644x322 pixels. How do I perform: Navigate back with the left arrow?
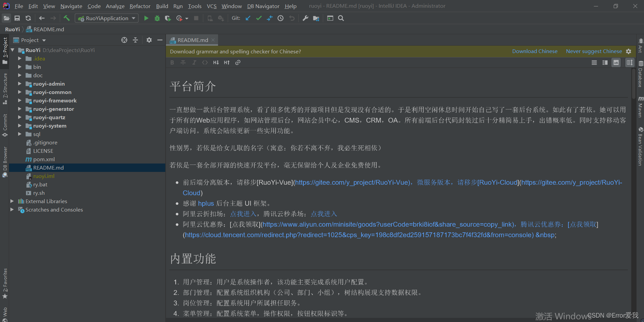42,18
